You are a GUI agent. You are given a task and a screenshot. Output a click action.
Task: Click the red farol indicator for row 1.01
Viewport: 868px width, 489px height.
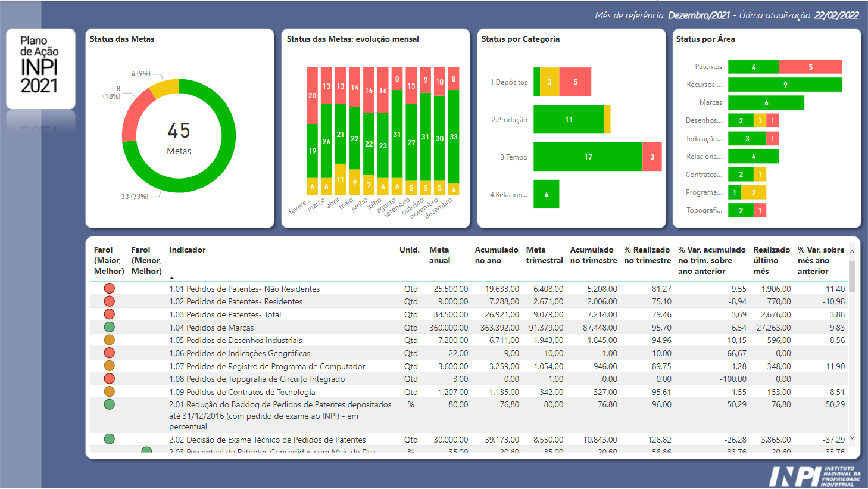(x=109, y=288)
